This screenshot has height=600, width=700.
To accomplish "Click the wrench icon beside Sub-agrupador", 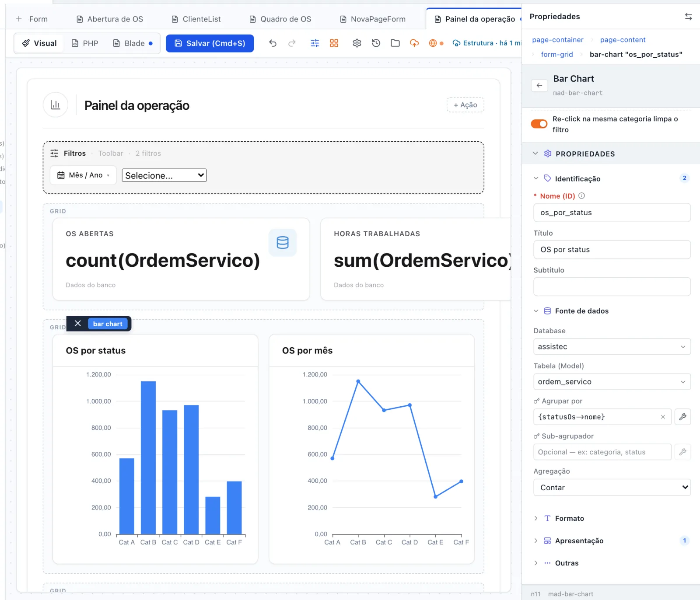I will click(x=682, y=452).
